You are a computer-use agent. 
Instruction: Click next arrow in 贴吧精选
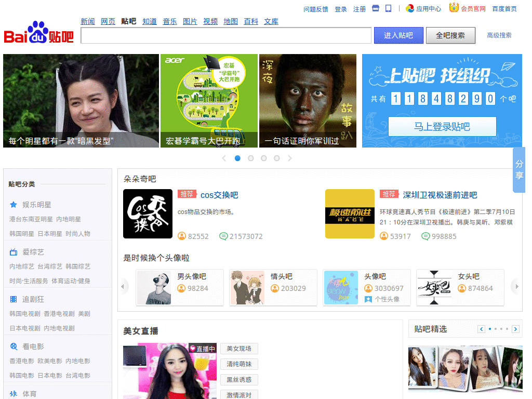click(515, 329)
